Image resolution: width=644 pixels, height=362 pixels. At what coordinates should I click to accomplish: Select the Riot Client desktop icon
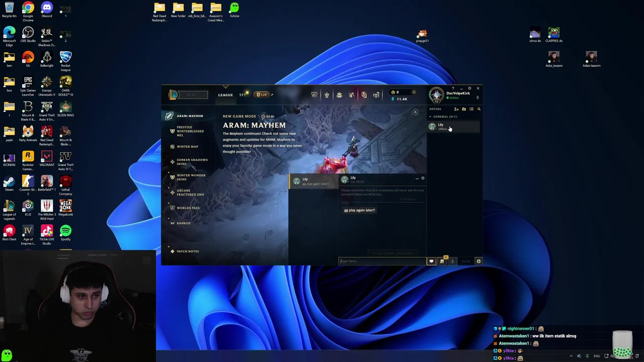point(9,233)
